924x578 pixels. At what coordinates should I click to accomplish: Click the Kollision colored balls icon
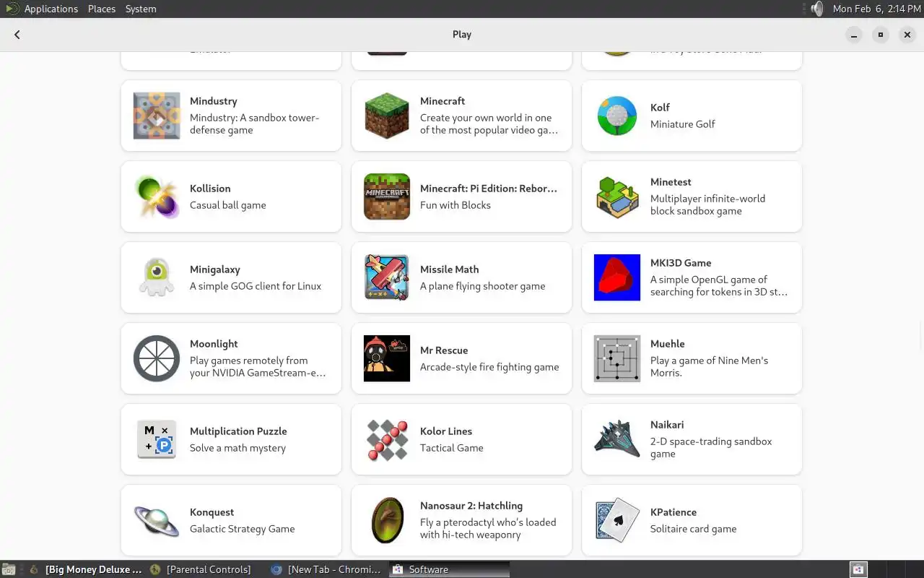pos(157,197)
